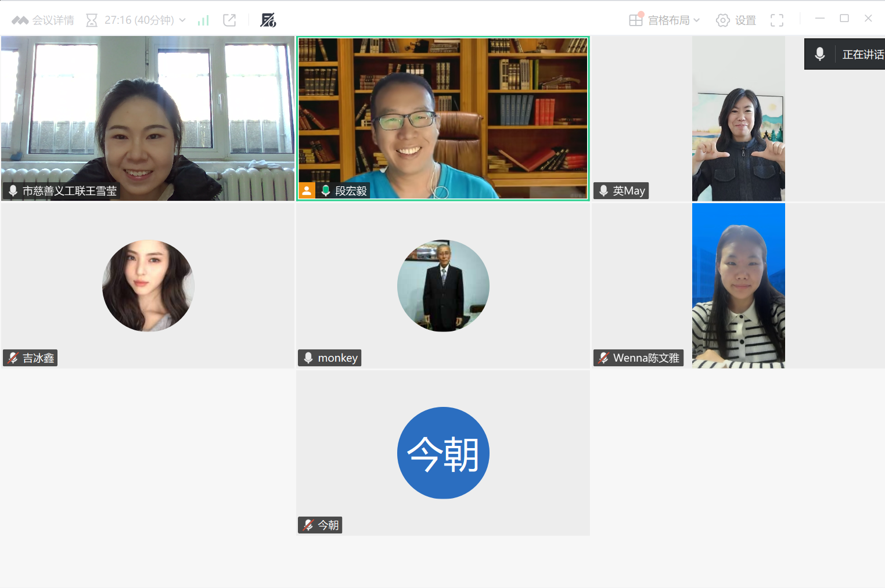Viewport: 885px width, 588px height.
Task: Select the monkey participant avatar
Action: coord(443,286)
